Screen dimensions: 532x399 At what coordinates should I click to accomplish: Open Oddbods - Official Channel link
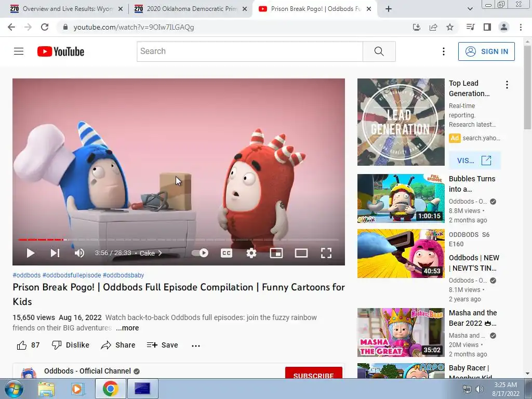[x=87, y=371]
